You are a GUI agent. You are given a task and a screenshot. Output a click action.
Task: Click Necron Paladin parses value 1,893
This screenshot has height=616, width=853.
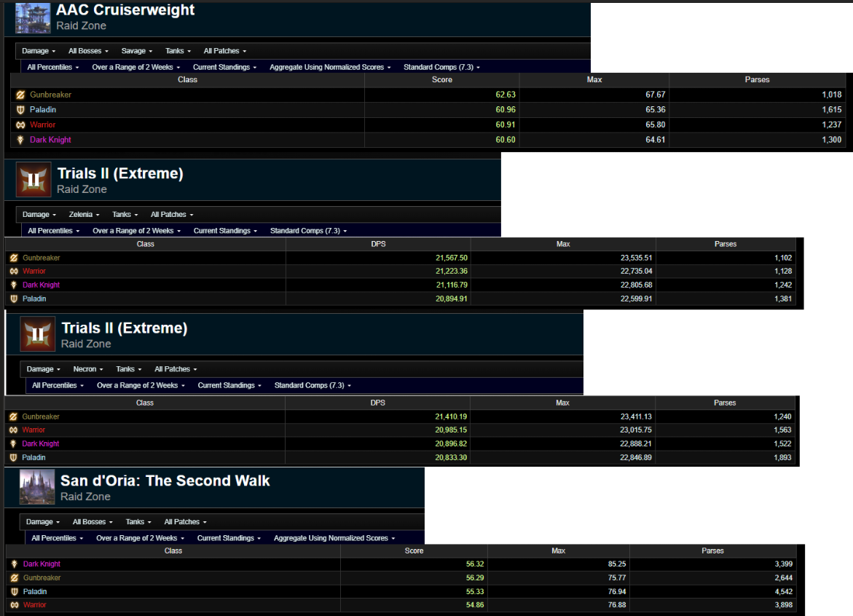point(782,457)
